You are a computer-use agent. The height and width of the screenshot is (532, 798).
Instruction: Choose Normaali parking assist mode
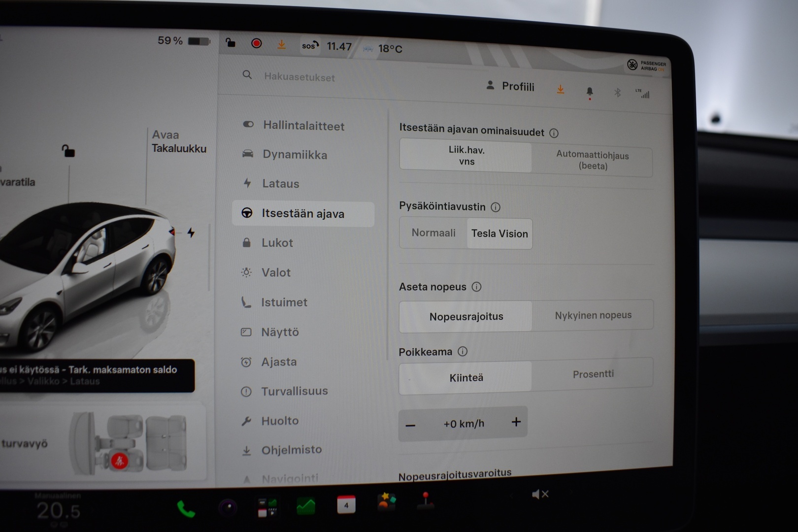[x=433, y=233]
